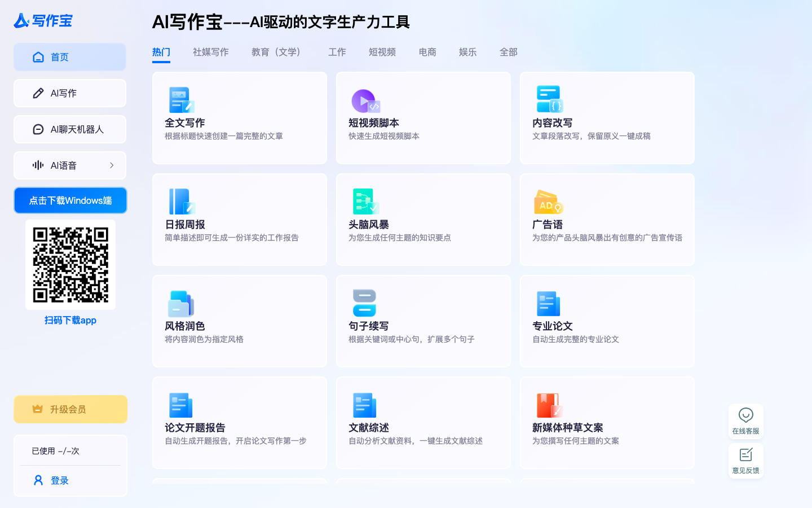Switch to the 短视频 tab

click(382, 52)
